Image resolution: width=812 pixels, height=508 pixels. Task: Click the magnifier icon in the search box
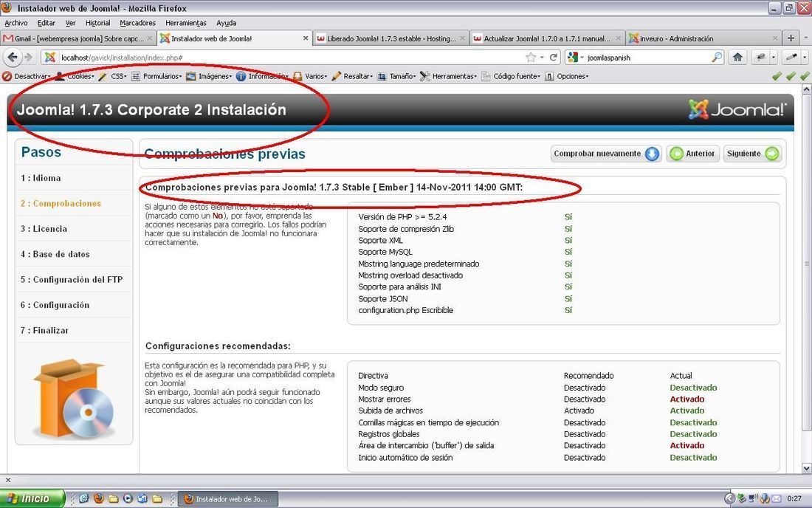tap(717, 57)
